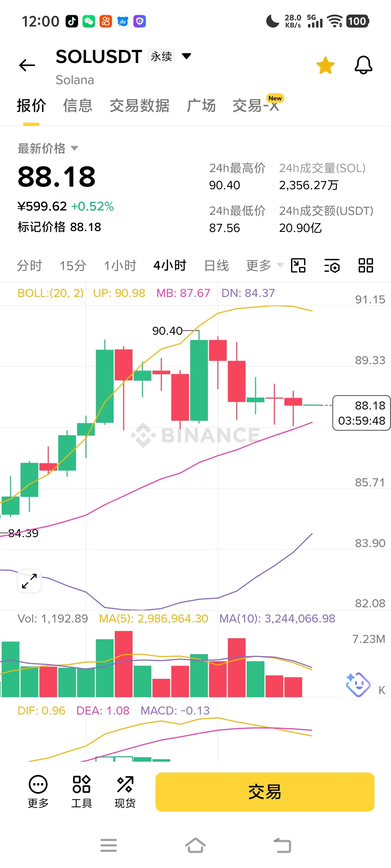Select the 15分 chart interval
Image resolution: width=391 pixels, height=868 pixels.
coord(73,266)
